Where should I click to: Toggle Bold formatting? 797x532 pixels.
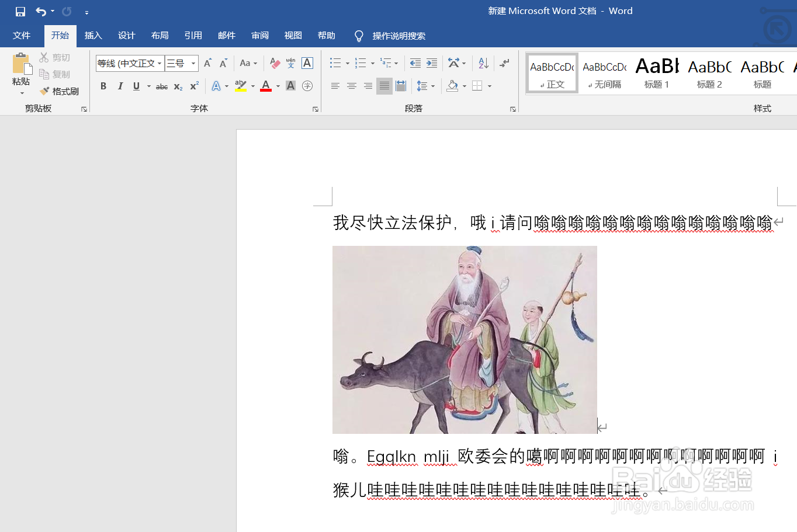tap(103, 86)
